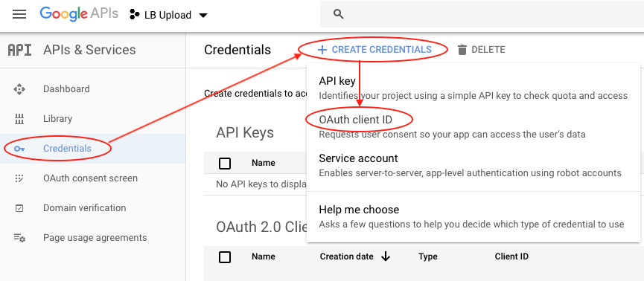Select the LB Upload project name

click(168, 15)
